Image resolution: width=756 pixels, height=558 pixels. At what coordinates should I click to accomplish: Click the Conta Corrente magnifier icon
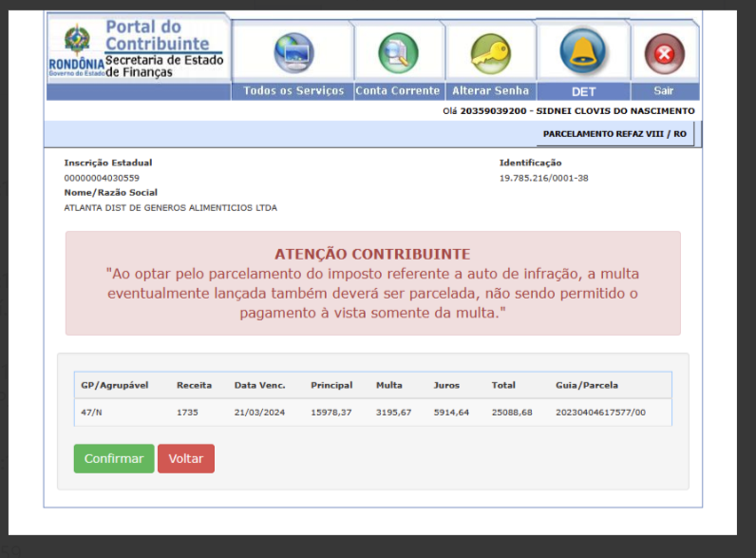coord(398,52)
